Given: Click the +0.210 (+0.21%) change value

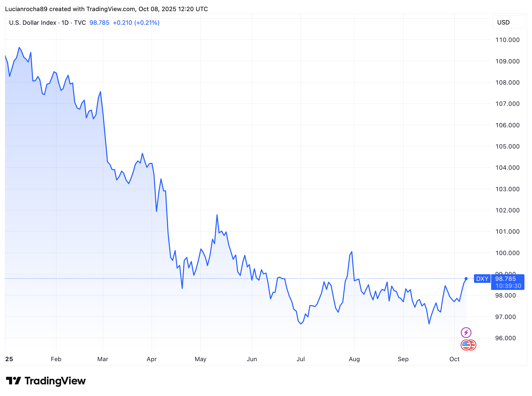Looking at the screenshot, I should (136, 23).
